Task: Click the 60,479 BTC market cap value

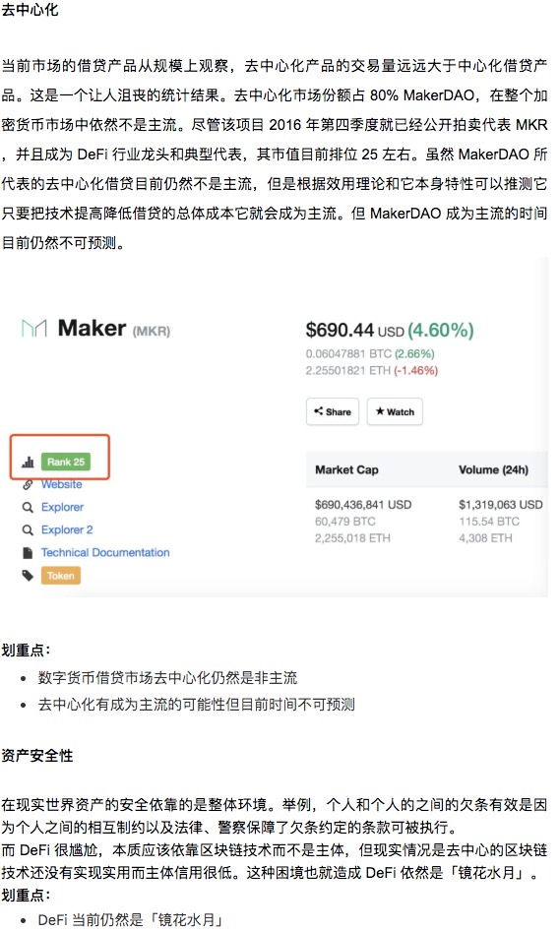Action: [x=345, y=522]
